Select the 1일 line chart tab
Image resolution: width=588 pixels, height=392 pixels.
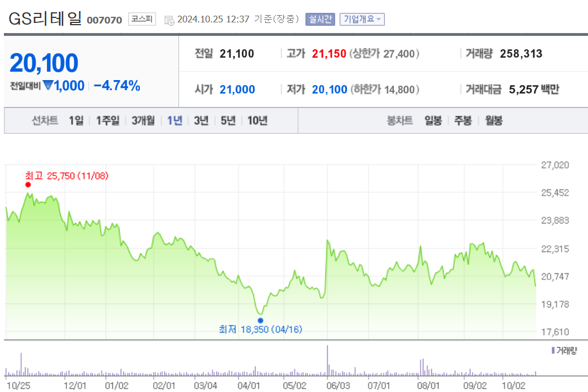coord(76,120)
